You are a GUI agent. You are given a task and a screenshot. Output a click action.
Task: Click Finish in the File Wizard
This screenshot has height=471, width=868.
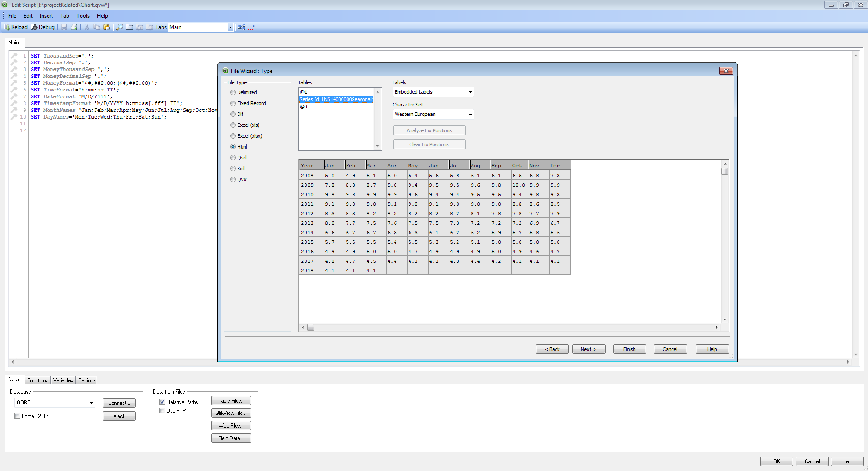pos(630,349)
